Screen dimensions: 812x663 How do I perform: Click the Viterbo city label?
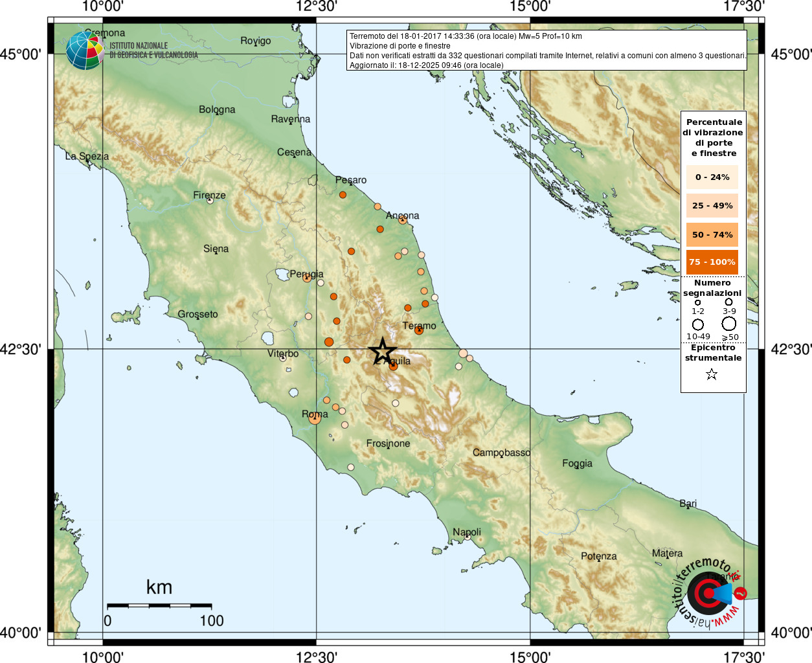click(x=283, y=354)
